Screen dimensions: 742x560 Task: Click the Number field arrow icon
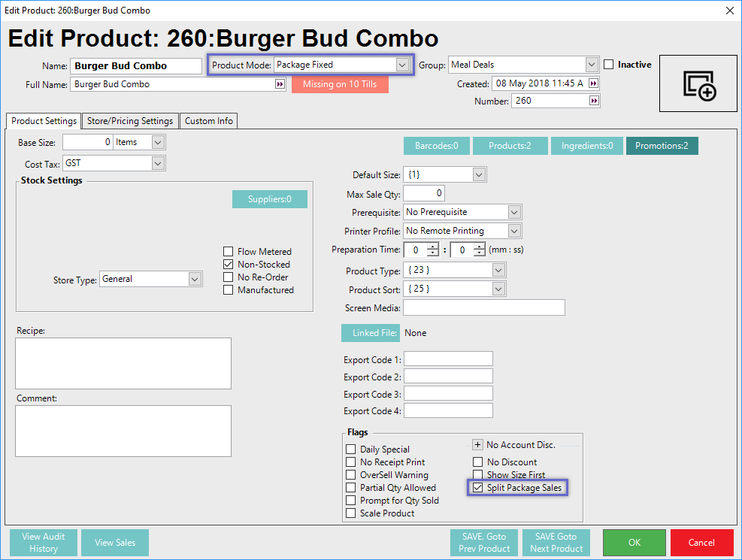click(593, 101)
